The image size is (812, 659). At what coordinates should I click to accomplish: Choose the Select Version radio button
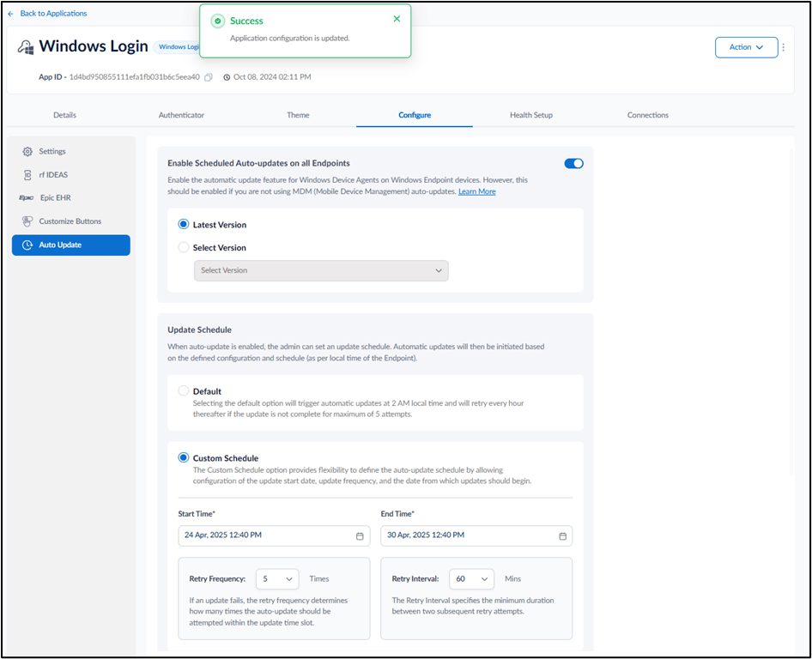click(184, 247)
